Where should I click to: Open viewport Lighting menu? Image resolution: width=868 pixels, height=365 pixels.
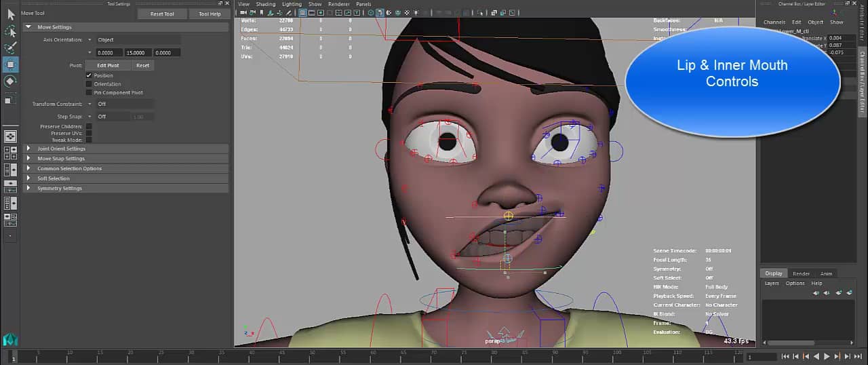pos(292,4)
